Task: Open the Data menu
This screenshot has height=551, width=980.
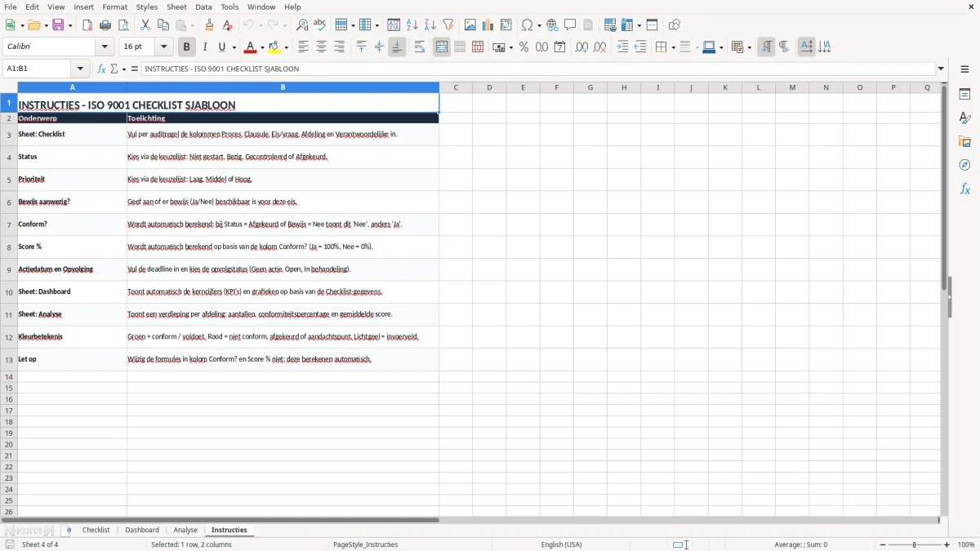Action: coord(203,7)
